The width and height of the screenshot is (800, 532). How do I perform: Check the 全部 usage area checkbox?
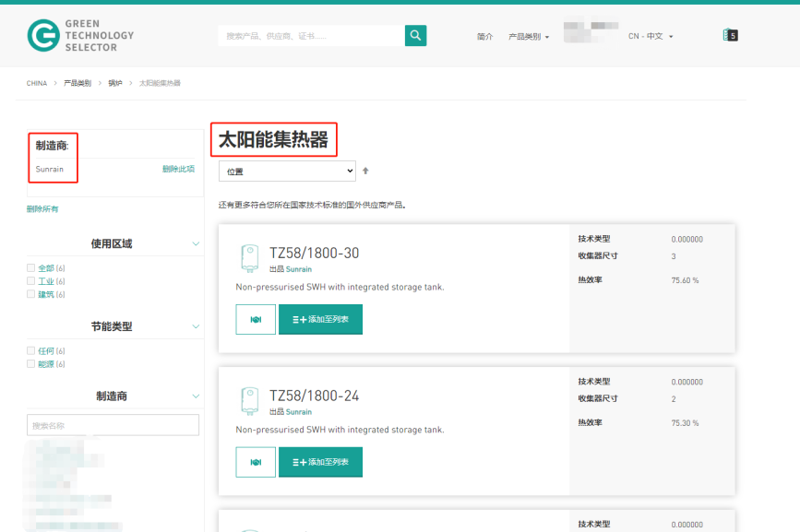click(31, 268)
